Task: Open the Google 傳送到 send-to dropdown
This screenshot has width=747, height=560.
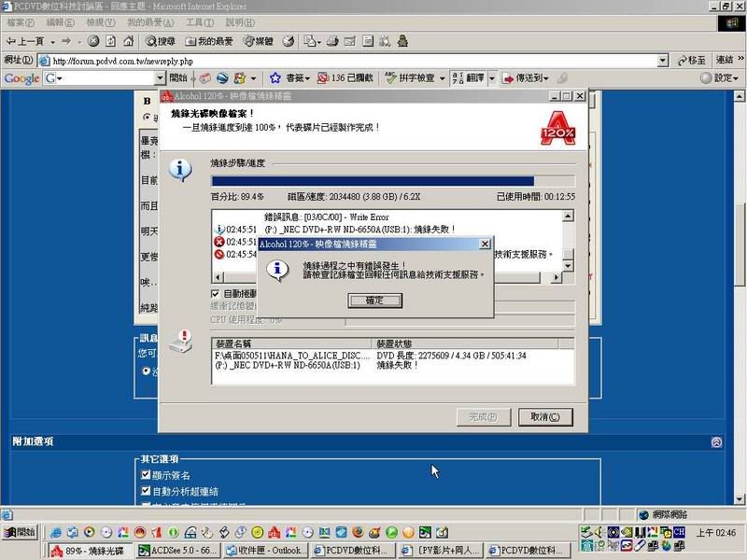Action: [x=525, y=78]
